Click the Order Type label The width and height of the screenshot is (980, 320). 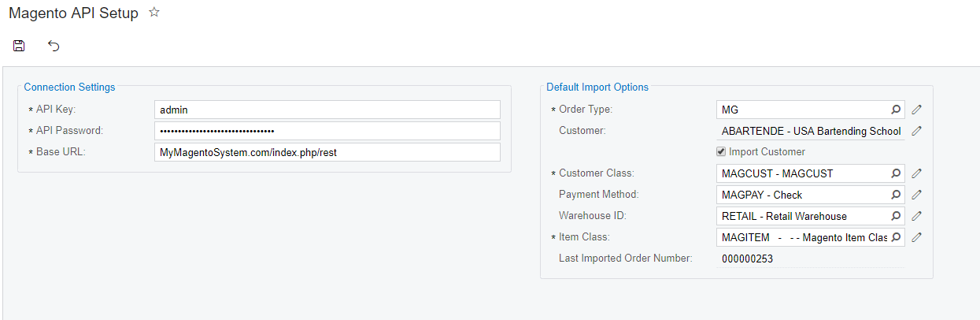pyautogui.click(x=586, y=110)
